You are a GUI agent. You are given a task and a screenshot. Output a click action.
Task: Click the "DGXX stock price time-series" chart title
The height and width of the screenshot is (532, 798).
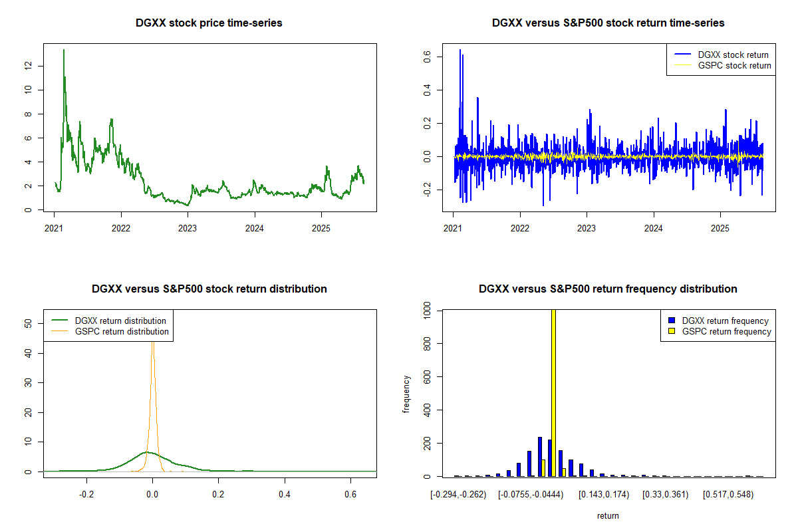[x=209, y=23]
